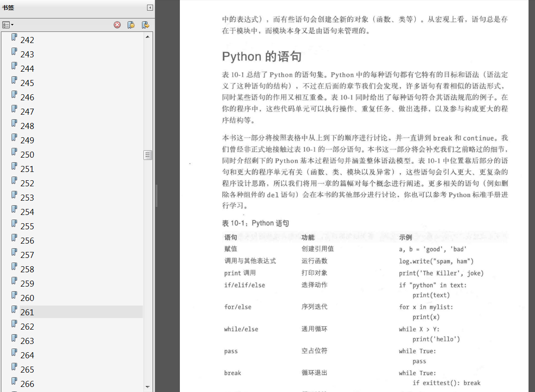This screenshot has height=392, width=535.
Task: Click the bookmark icon beside 255
Action: pyautogui.click(x=14, y=223)
